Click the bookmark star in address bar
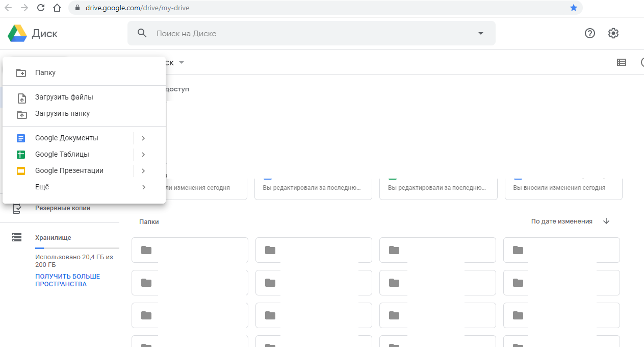This screenshot has width=644, height=347. pos(574,8)
